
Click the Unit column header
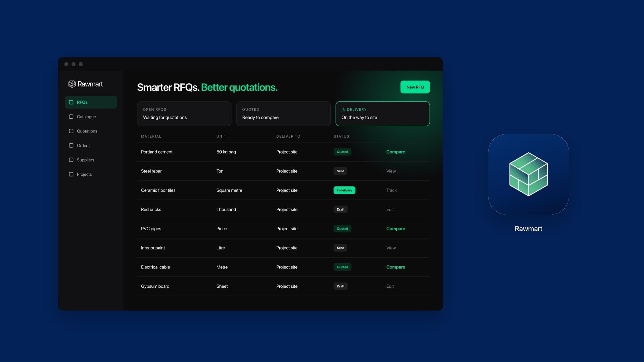pos(221,136)
